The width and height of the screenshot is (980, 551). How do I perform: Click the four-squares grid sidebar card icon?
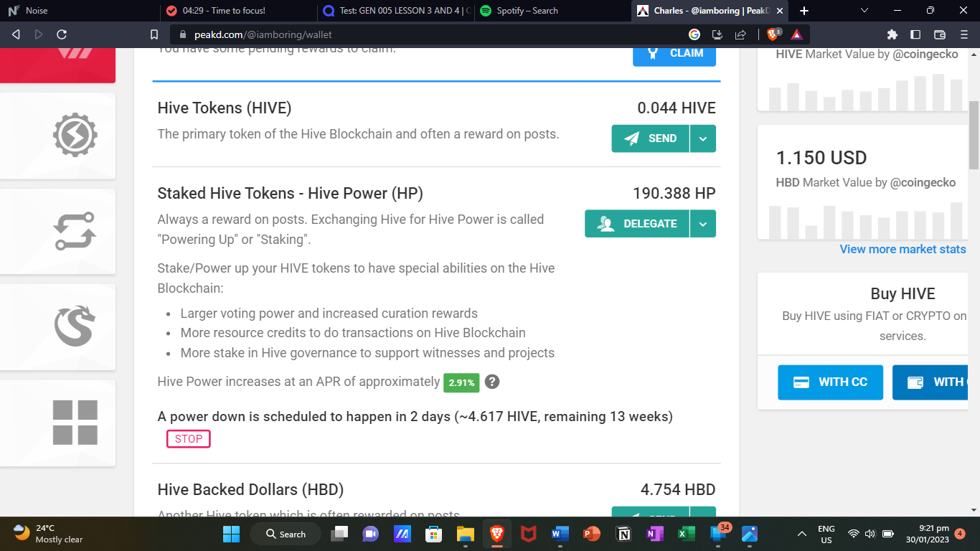tap(75, 423)
